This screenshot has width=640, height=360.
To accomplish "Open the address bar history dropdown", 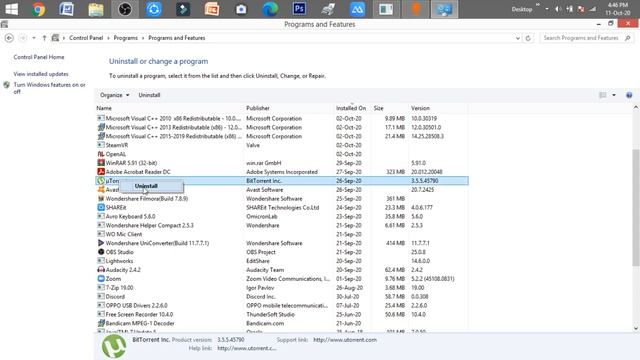I will coord(518,38).
